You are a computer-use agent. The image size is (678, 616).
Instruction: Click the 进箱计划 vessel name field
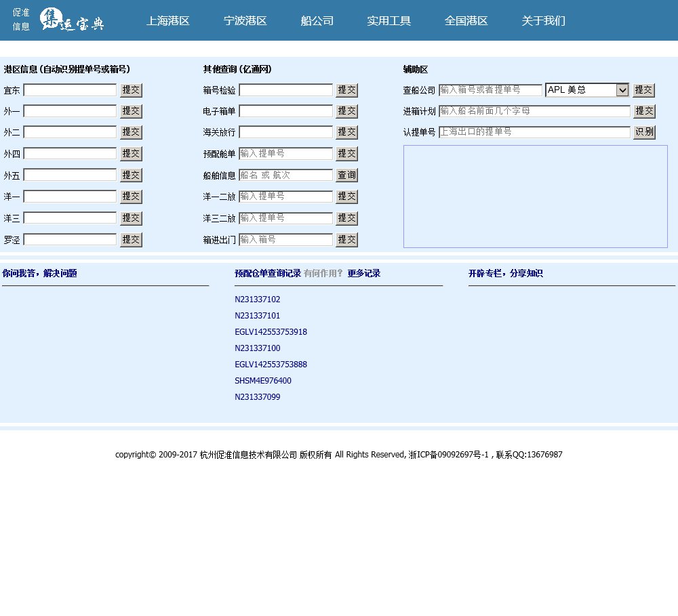coord(534,111)
